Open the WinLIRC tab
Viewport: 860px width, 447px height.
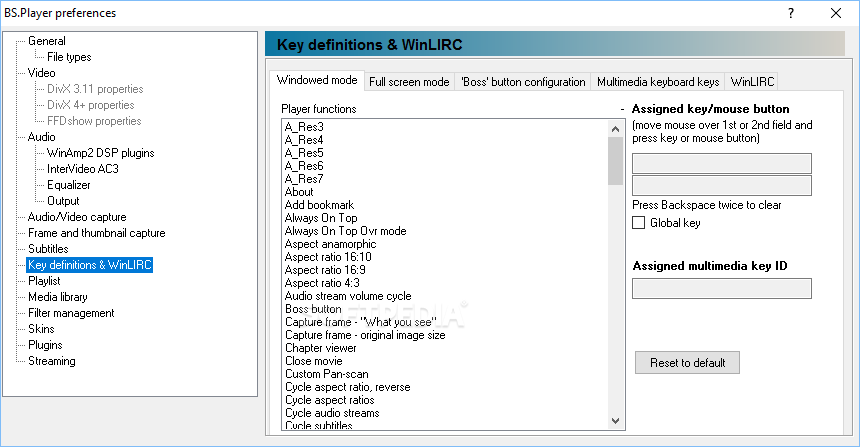(x=752, y=82)
